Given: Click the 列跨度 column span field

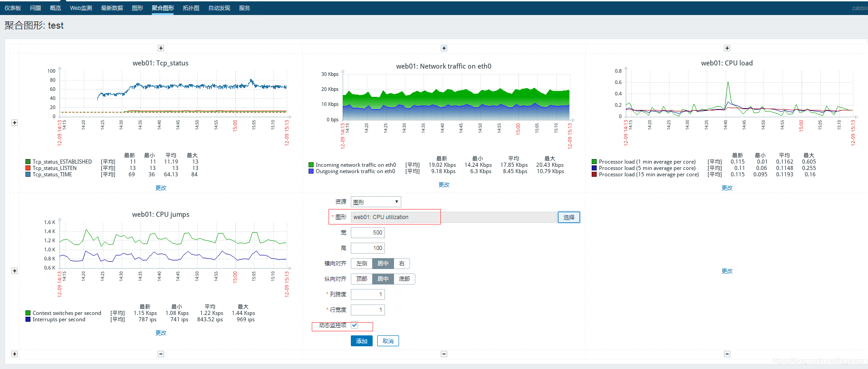Looking at the screenshot, I should point(368,294).
